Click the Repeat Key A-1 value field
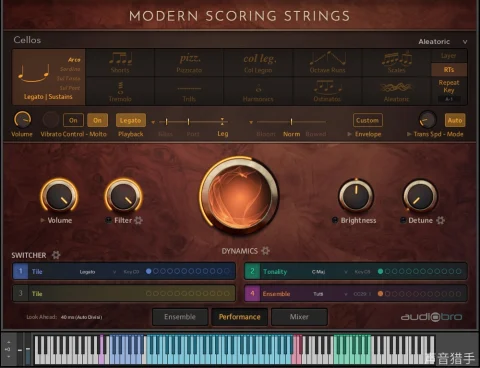Screen dimensions: 480x368 pos(449,99)
